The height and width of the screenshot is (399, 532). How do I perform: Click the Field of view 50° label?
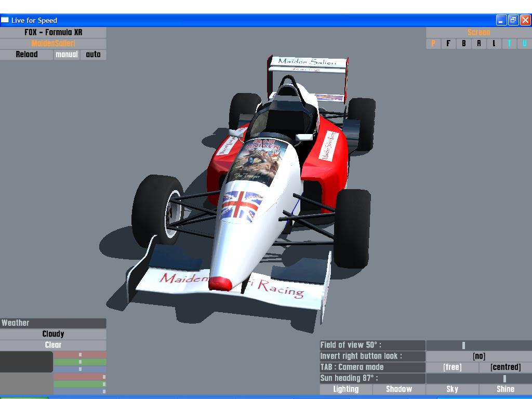[373, 345]
